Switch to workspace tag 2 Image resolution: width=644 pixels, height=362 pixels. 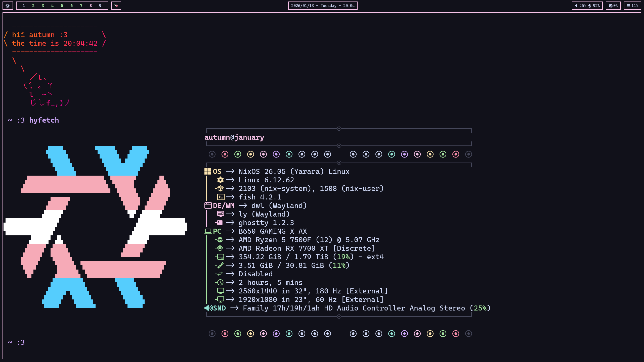tap(33, 6)
